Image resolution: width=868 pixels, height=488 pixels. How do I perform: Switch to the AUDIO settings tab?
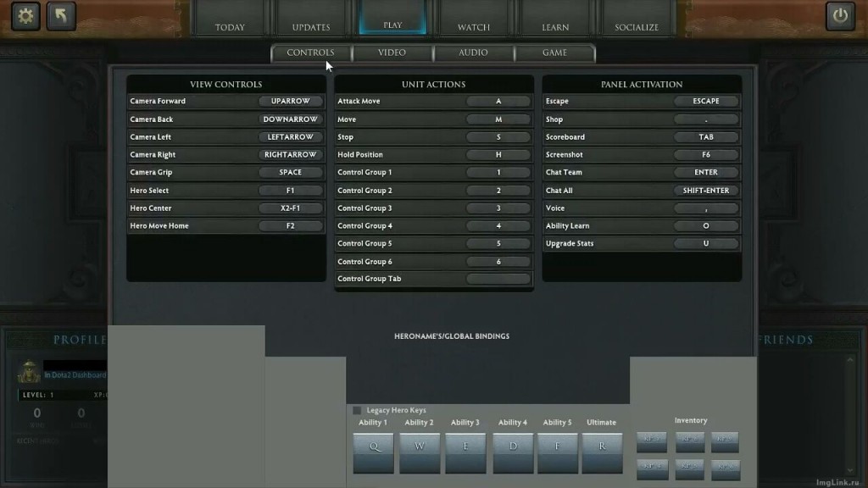[x=473, y=53]
